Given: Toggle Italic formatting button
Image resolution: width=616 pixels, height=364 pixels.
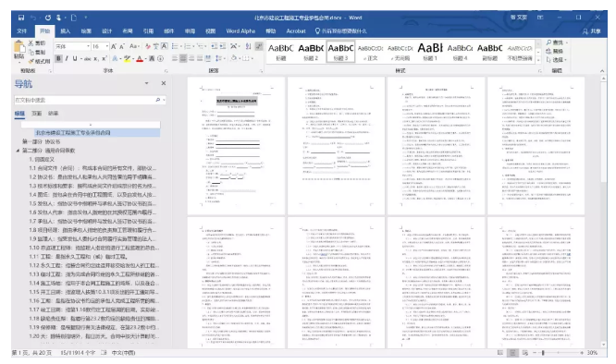Looking at the screenshot, I should (67, 58).
